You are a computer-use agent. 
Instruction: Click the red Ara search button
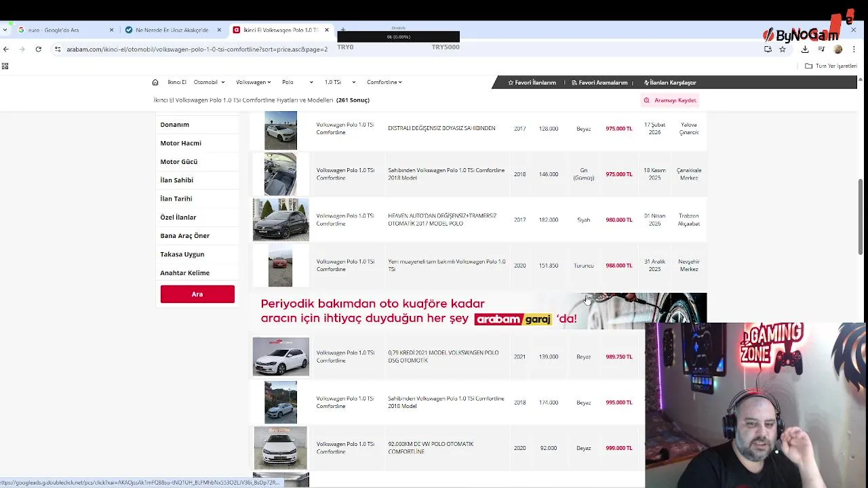[x=197, y=294]
